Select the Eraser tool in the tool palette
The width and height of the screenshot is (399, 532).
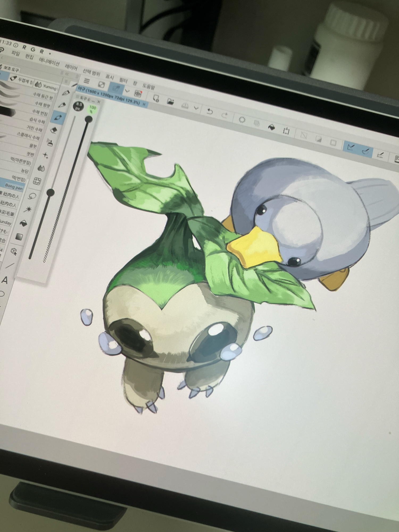[54, 130]
